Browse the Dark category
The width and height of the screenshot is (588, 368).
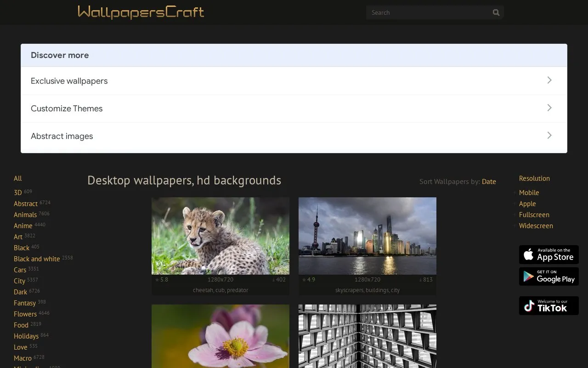click(21, 292)
